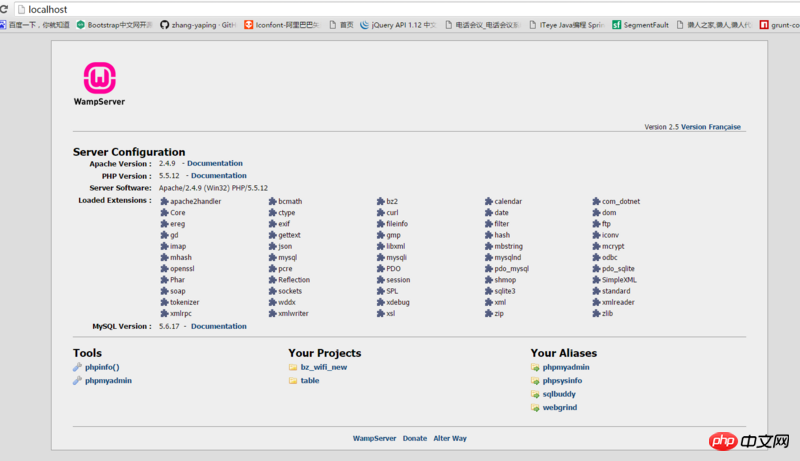Image resolution: width=800 pixels, height=461 pixels.
Task: Open phpmyadmin under Tools
Action: point(108,380)
